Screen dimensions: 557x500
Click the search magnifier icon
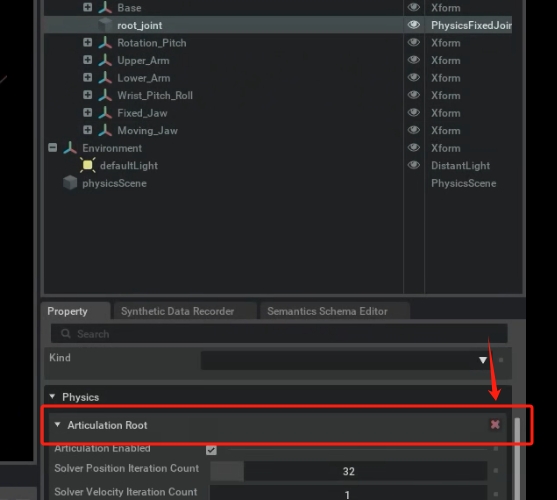click(65, 333)
